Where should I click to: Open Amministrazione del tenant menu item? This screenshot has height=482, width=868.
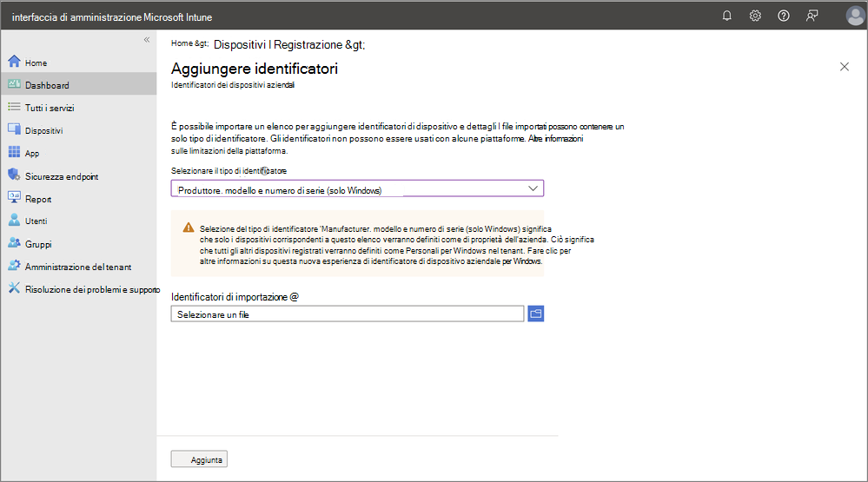pos(78,266)
